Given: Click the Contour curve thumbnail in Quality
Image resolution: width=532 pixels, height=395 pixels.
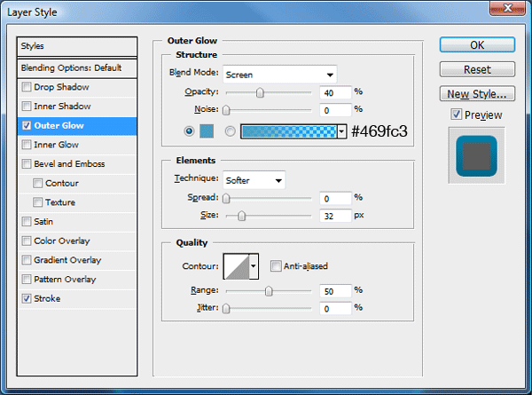Looking at the screenshot, I should (237, 266).
